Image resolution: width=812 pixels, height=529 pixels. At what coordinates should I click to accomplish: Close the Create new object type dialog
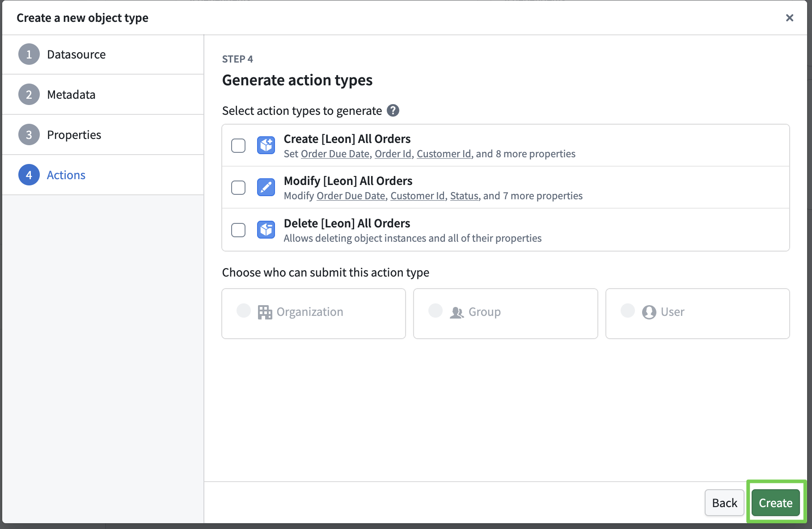point(789,18)
